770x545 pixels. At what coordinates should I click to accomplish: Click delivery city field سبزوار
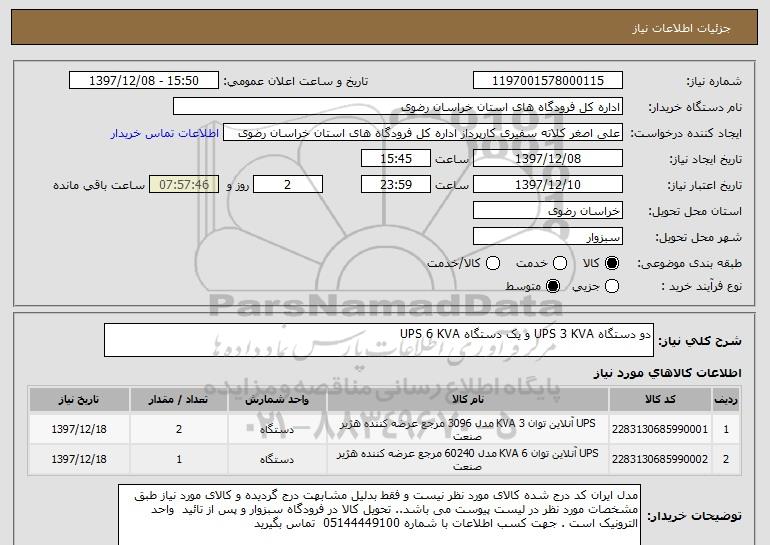[548, 237]
